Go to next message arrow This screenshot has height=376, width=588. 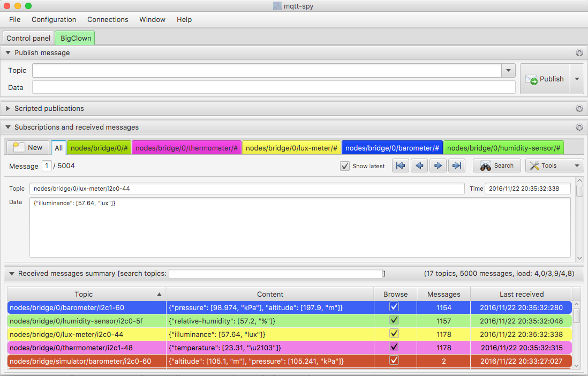click(x=438, y=166)
